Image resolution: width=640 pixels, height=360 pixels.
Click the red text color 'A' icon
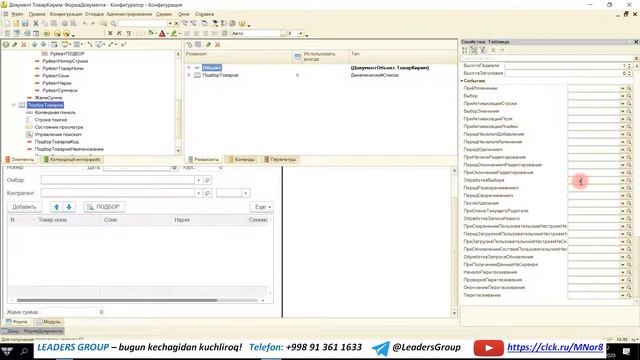pos(162,33)
